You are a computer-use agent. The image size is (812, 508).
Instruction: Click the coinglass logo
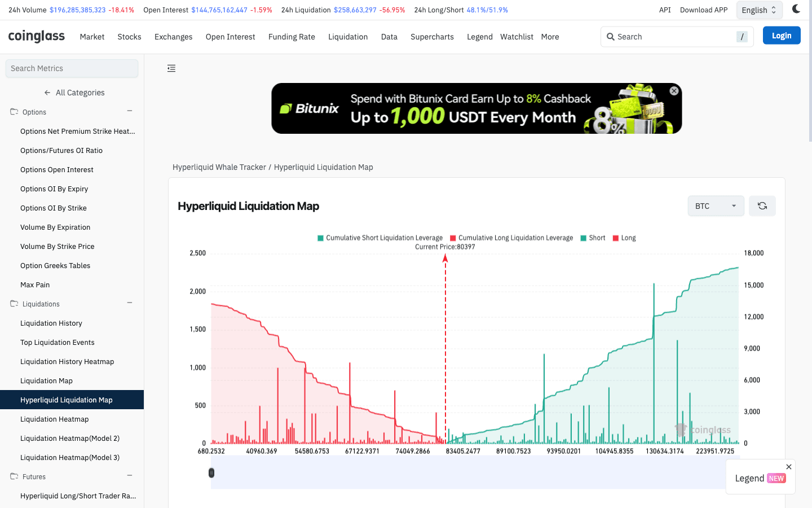(x=37, y=36)
